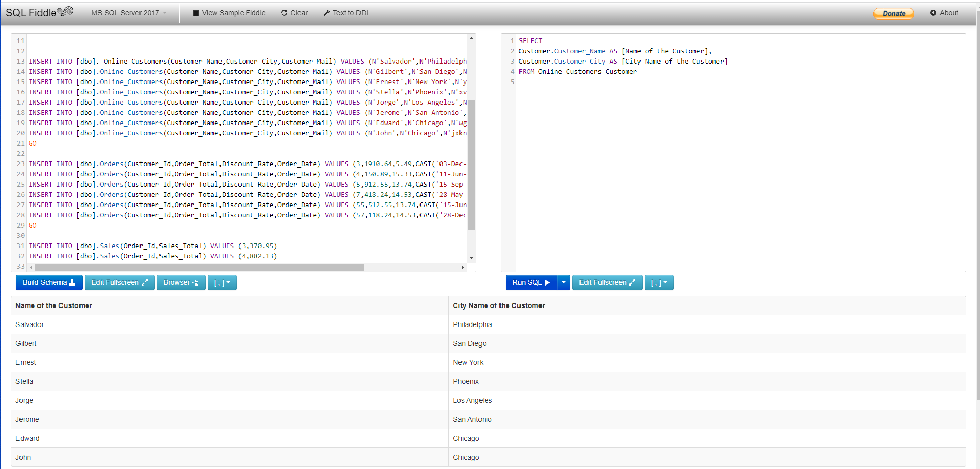The image size is (980, 469).
Task: Expand the schema editor with Edit Fullscreen
Action: pos(119,282)
